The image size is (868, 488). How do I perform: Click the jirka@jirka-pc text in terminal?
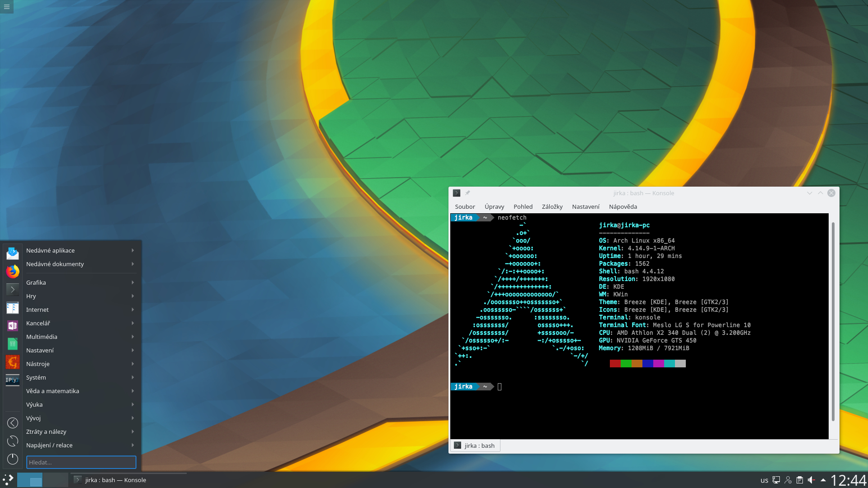pos(624,225)
